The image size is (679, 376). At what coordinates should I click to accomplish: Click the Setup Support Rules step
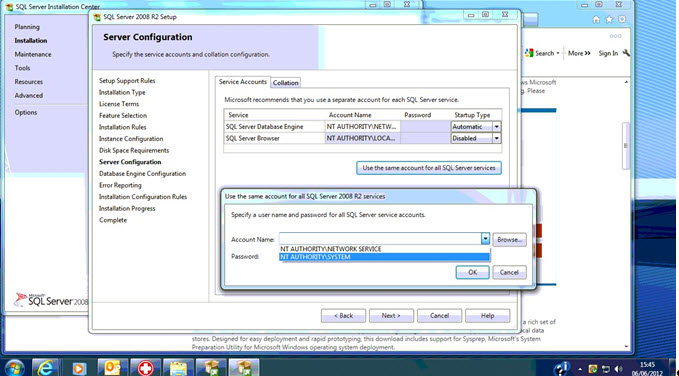(x=127, y=81)
